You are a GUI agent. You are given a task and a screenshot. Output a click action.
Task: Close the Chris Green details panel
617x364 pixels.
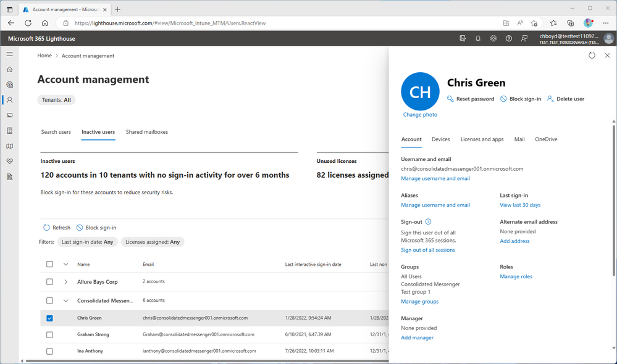coord(607,56)
